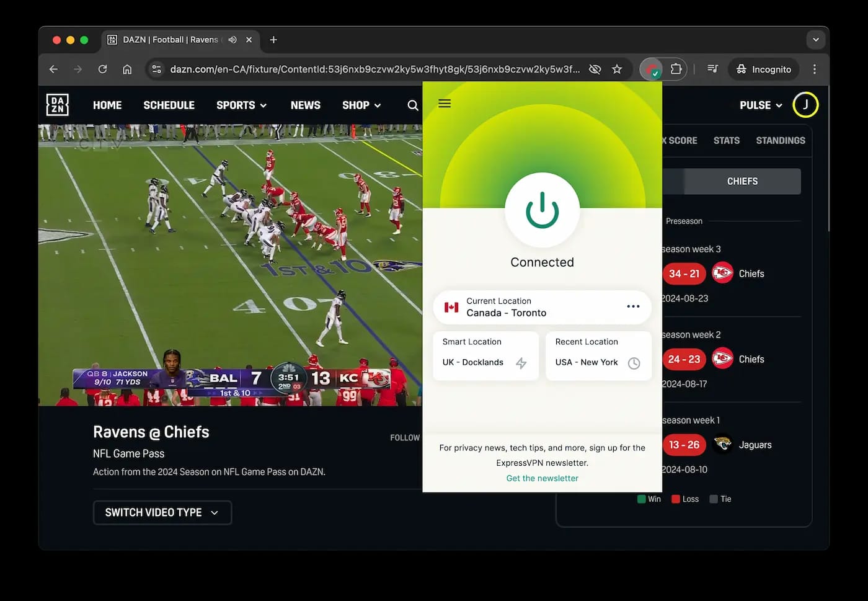The height and width of the screenshot is (601, 868).
Task: Expand the SHOP dropdown menu
Action: pos(361,105)
